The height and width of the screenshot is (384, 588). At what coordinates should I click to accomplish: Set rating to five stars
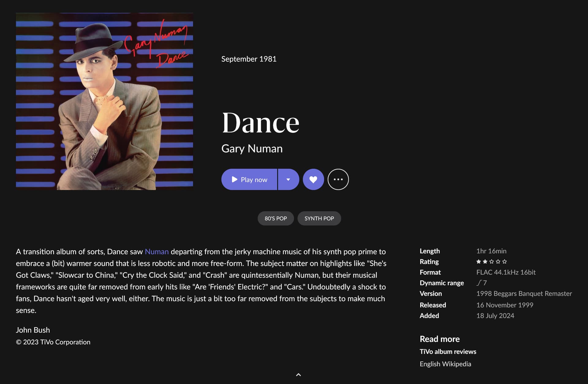(x=505, y=261)
